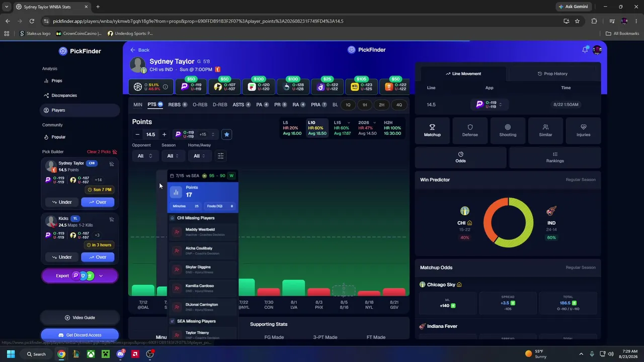644x362 pixels.
Task: Open the user profile avatar menu
Action: click(x=597, y=50)
